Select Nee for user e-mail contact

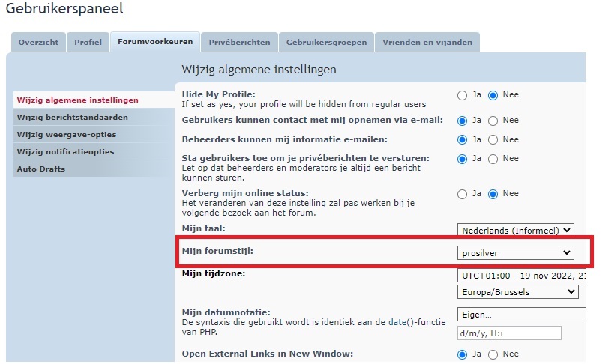[x=493, y=121]
